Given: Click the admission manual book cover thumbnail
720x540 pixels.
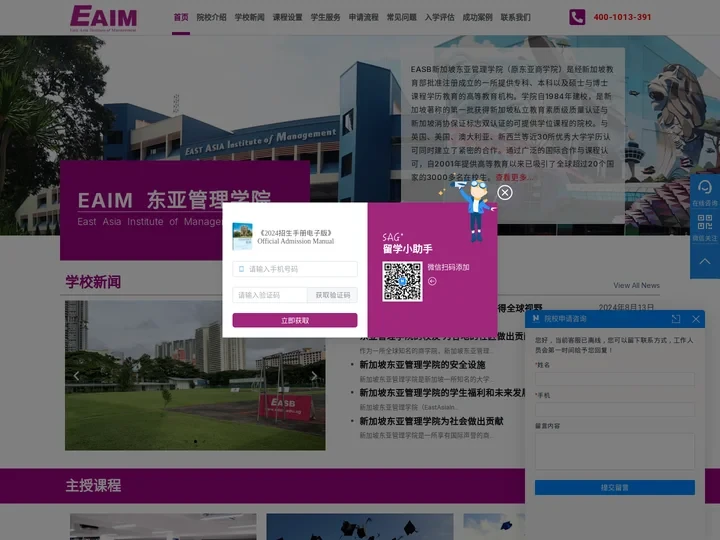Looking at the screenshot, I should [x=242, y=236].
